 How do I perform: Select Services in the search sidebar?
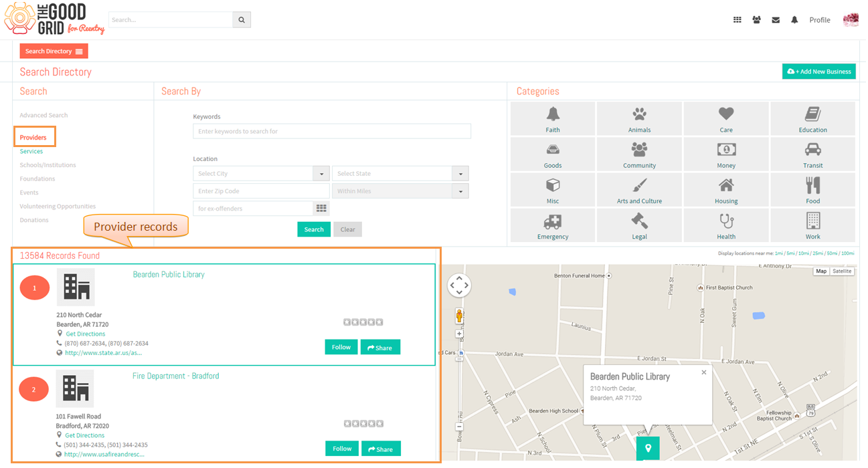coord(31,152)
